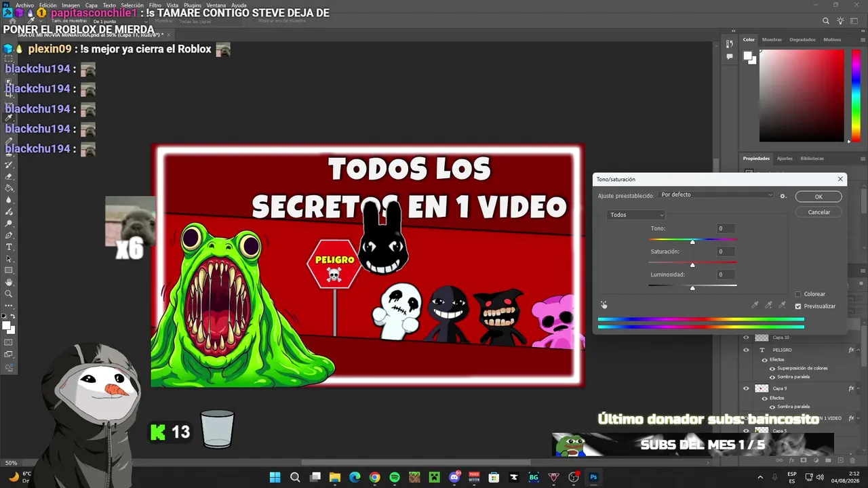Click the Photoshop search icon at top right

827,22
